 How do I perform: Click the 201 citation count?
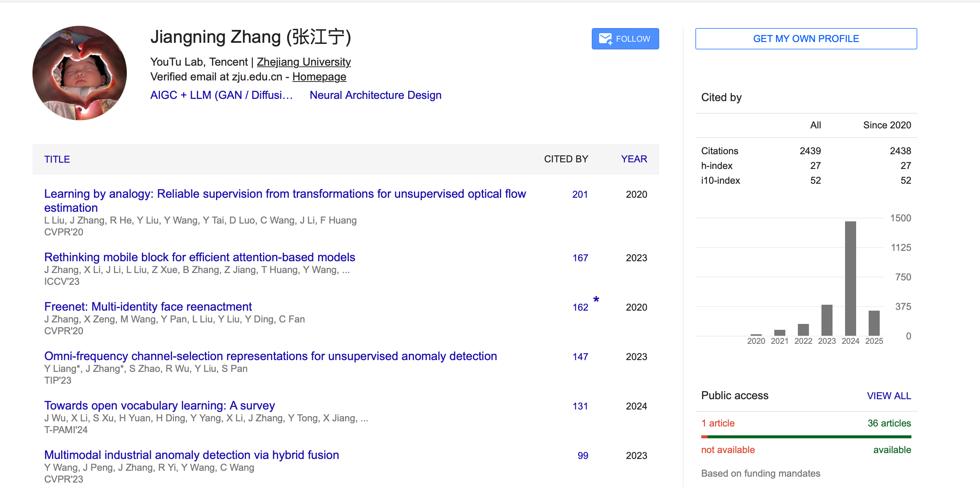tap(580, 194)
